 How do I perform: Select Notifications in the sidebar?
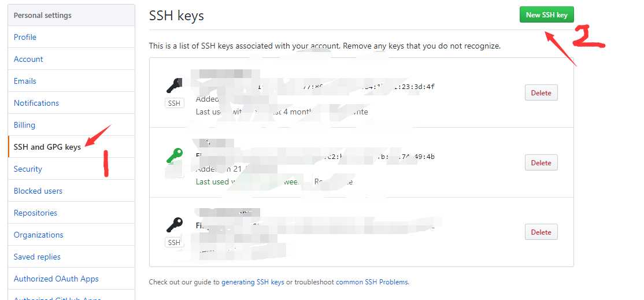[36, 103]
